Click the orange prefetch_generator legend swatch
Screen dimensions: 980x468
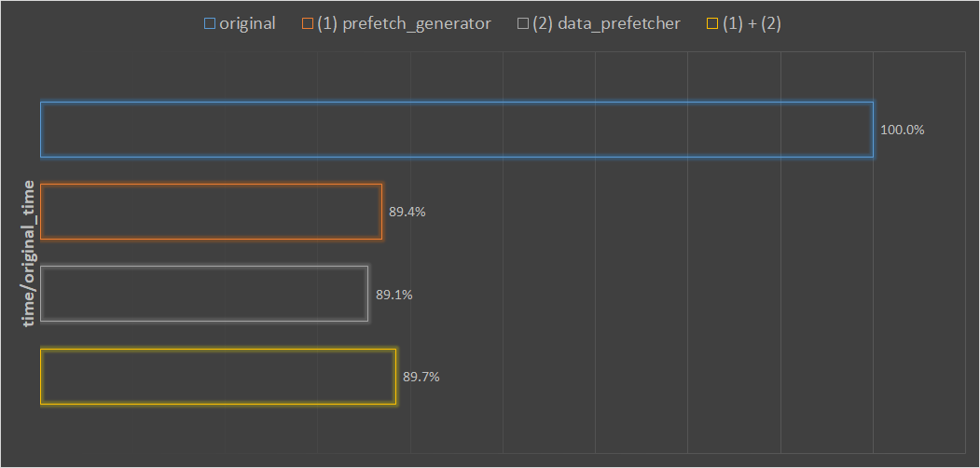(x=308, y=24)
